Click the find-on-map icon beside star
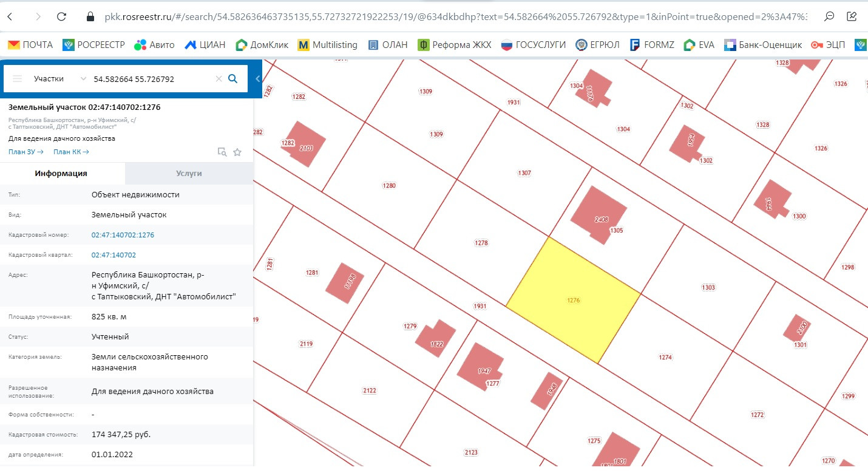Image resolution: width=868 pixels, height=476 pixels. 222,152
